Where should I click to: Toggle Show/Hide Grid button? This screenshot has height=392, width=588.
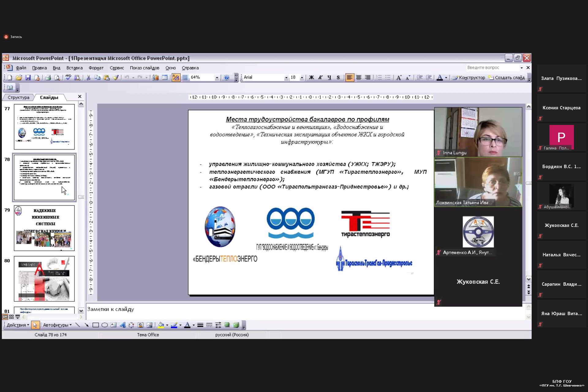185,78
